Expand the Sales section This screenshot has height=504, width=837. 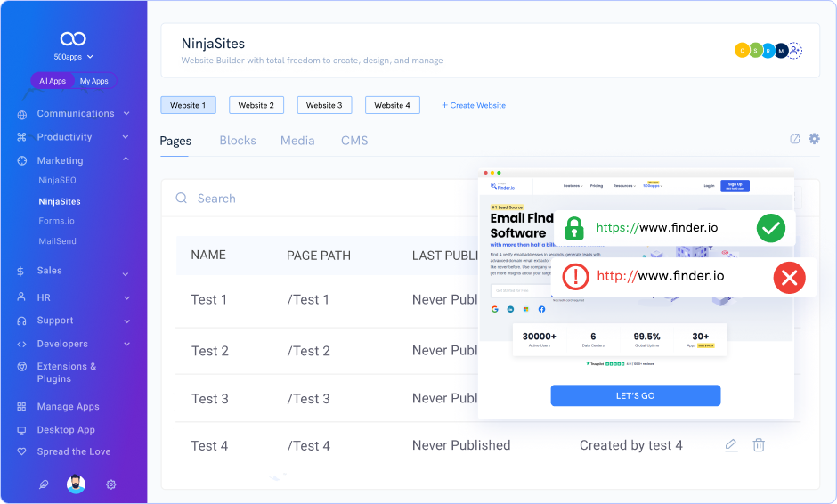pos(126,271)
